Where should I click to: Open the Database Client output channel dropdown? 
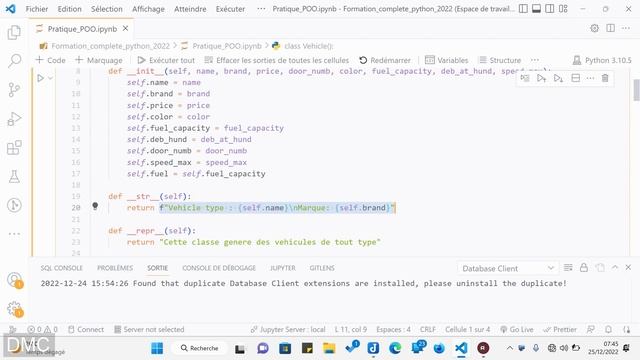[x=507, y=268]
